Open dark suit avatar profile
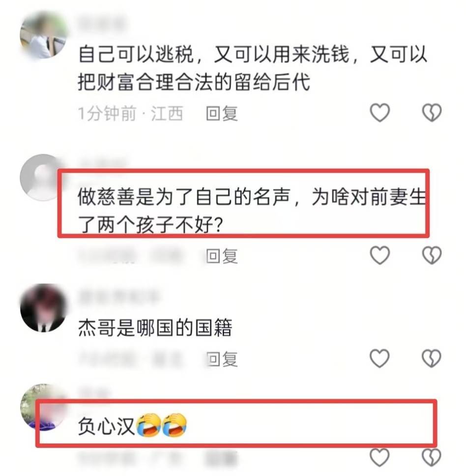This screenshot has height=476, width=466. [43, 308]
